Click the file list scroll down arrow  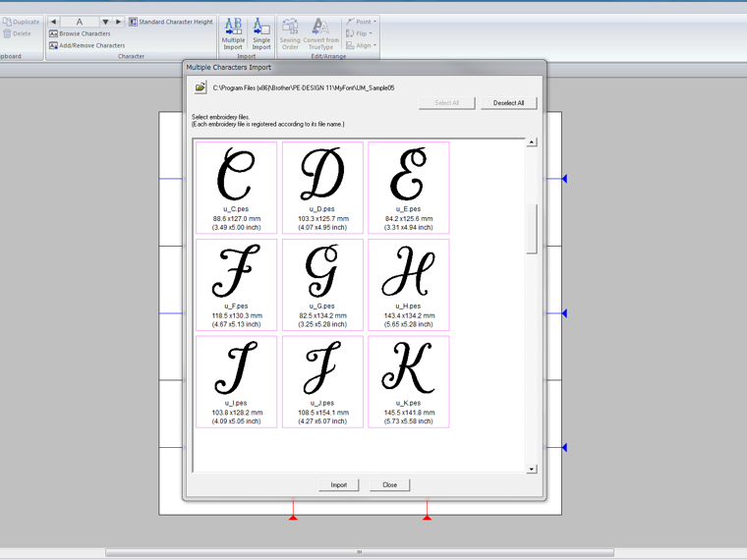tap(532, 469)
